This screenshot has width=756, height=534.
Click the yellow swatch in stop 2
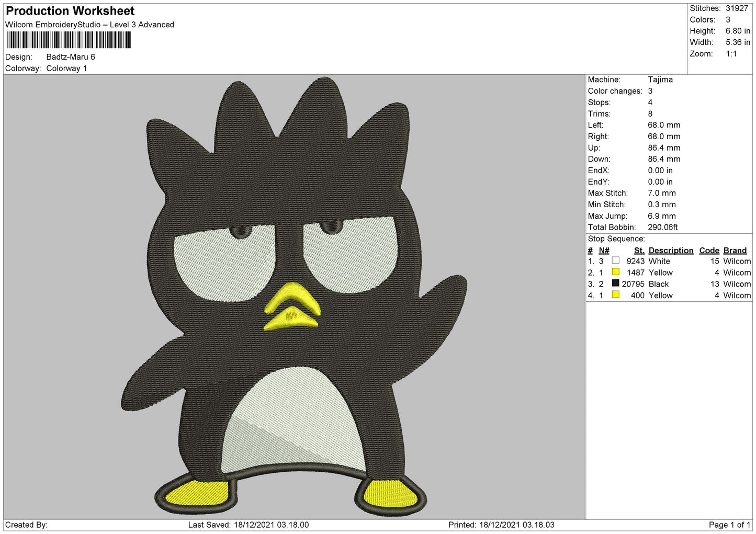(x=615, y=272)
